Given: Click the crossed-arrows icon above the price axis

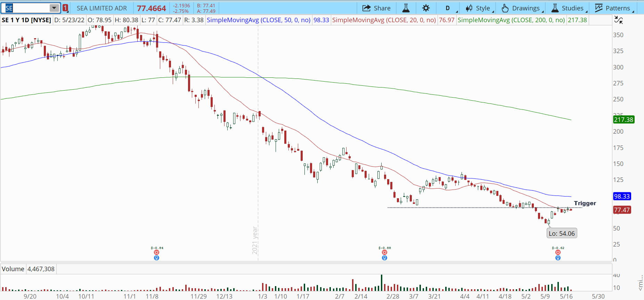Looking at the screenshot, I should point(619,20).
